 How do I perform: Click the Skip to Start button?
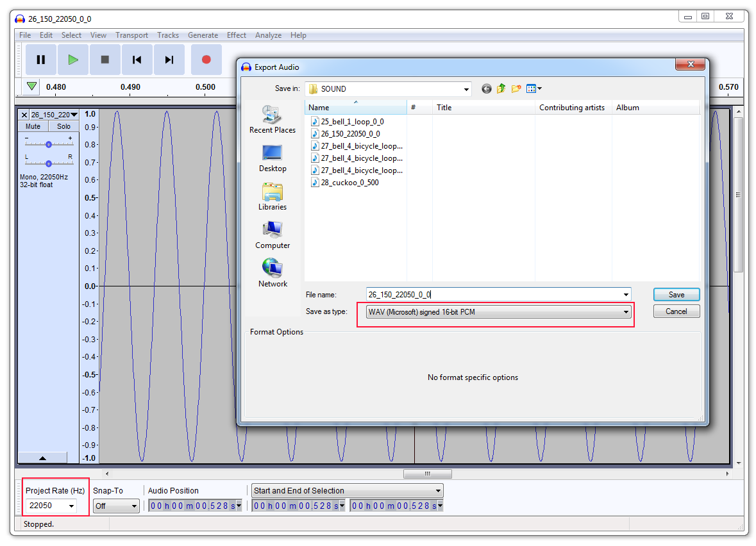tap(137, 60)
